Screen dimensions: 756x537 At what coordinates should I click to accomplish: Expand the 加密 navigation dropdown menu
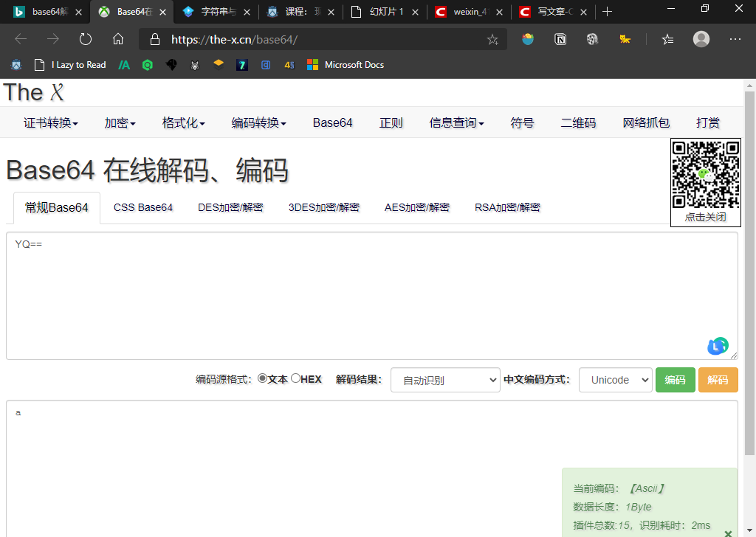pos(119,123)
